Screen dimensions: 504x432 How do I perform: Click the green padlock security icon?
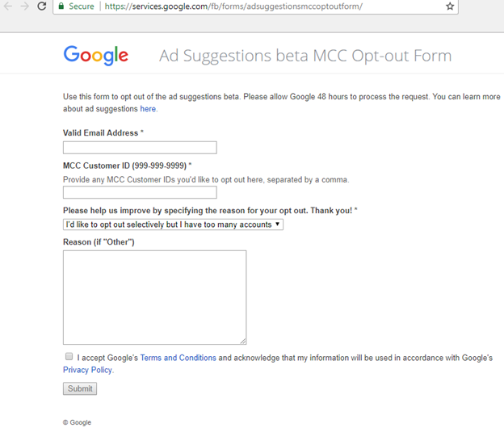pyautogui.click(x=61, y=6)
